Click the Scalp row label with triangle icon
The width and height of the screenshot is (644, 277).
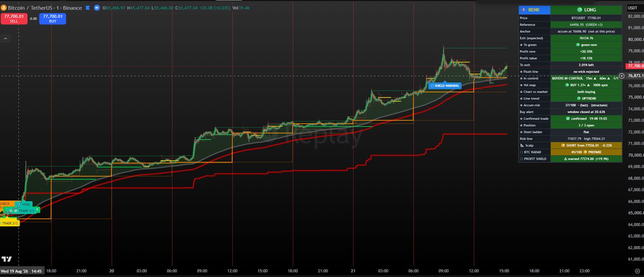coord(534,145)
